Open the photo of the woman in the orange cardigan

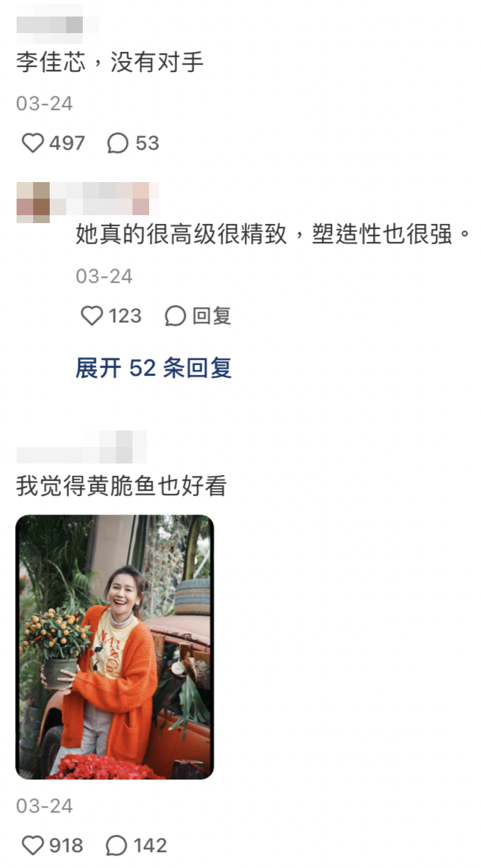[114, 647]
